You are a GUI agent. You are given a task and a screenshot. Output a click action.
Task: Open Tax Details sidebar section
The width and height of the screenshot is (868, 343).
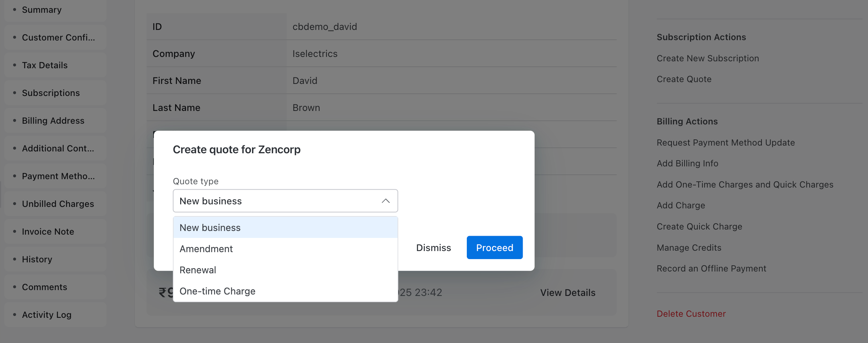[x=44, y=65]
